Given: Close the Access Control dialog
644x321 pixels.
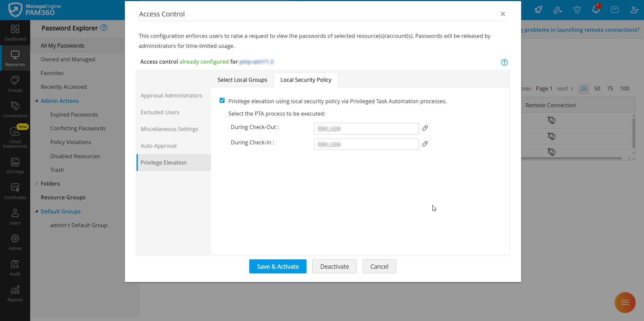Looking at the screenshot, I should click(x=503, y=14).
